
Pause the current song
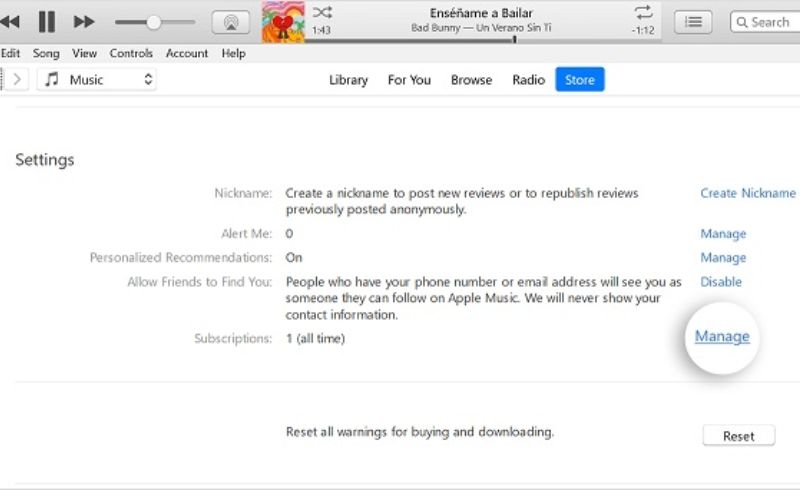tap(47, 22)
